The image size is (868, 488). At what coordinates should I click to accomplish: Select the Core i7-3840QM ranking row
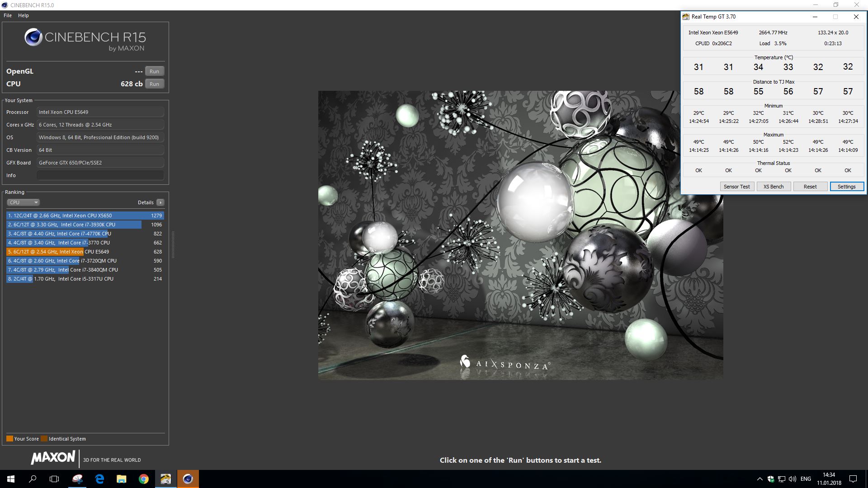coord(85,270)
